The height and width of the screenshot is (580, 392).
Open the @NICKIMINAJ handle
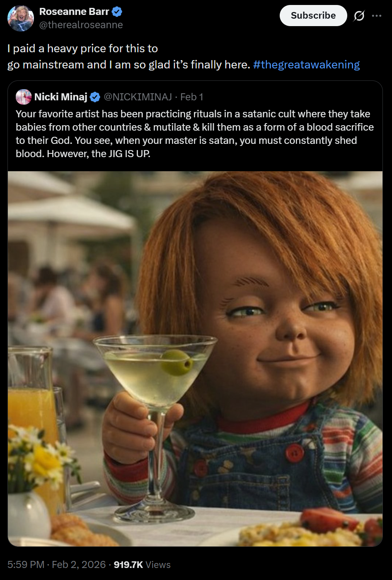pos(138,97)
